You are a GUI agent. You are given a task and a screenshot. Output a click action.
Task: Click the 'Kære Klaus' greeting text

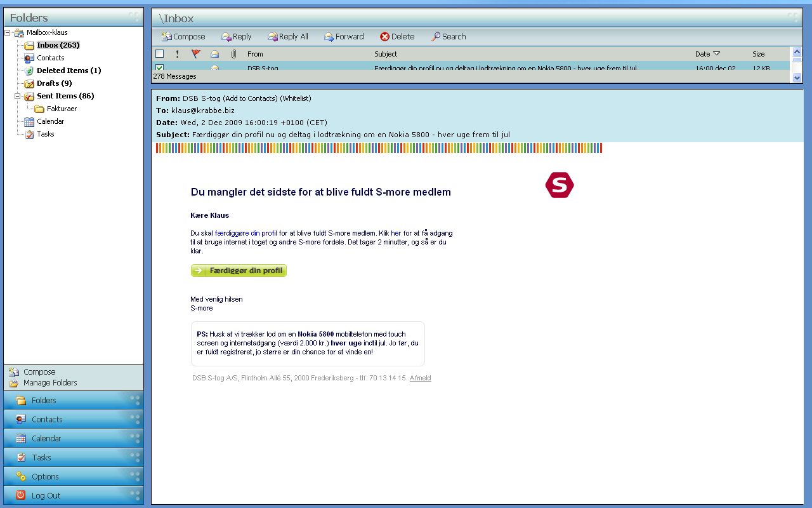click(x=210, y=215)
